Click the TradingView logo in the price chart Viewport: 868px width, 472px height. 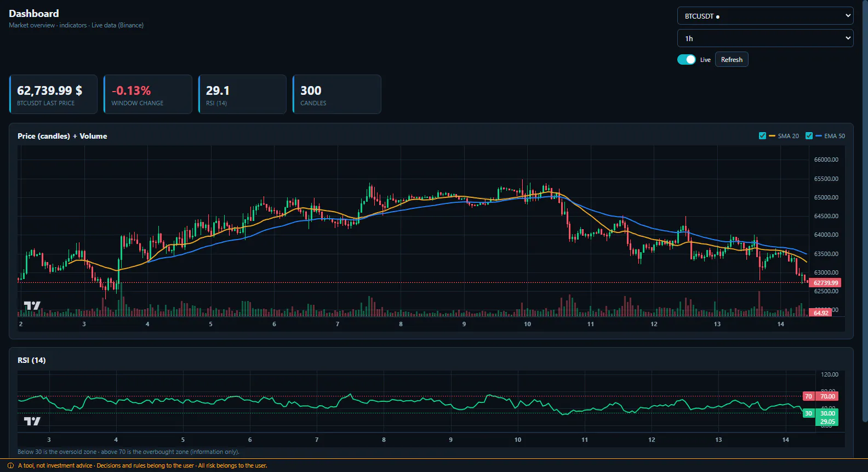pos(32,305)
